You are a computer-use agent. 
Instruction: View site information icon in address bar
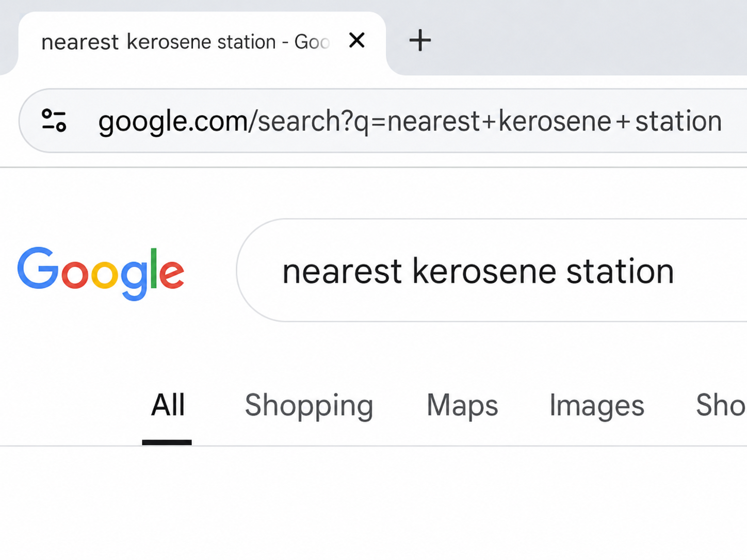click(x=54, y=121)
